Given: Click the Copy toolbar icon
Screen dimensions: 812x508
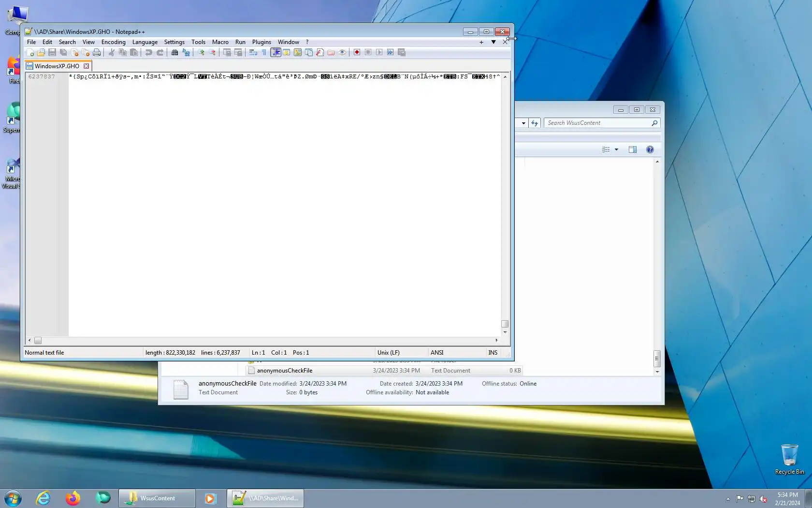Looking at the screenshot, I should (123, 52).
